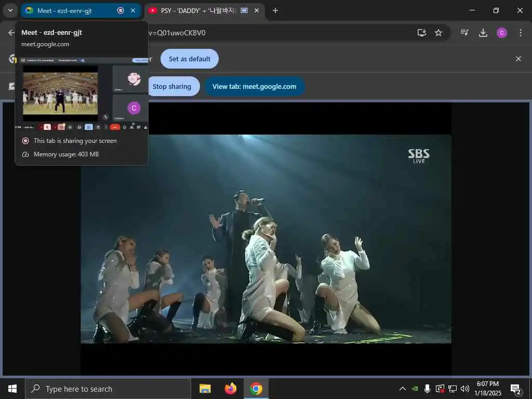The image size is (532, 399).
Task: Restore down the Chrome window
Action: click(x=496, y=10)
